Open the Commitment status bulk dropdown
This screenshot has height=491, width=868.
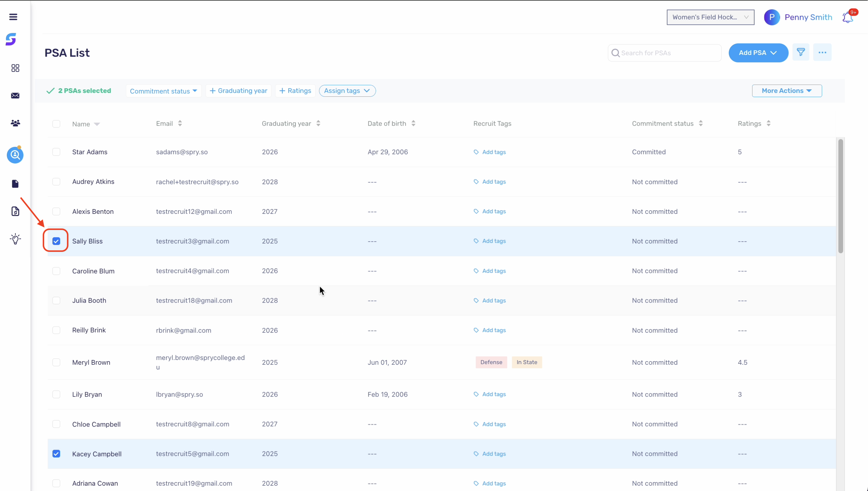click(163, 91)
